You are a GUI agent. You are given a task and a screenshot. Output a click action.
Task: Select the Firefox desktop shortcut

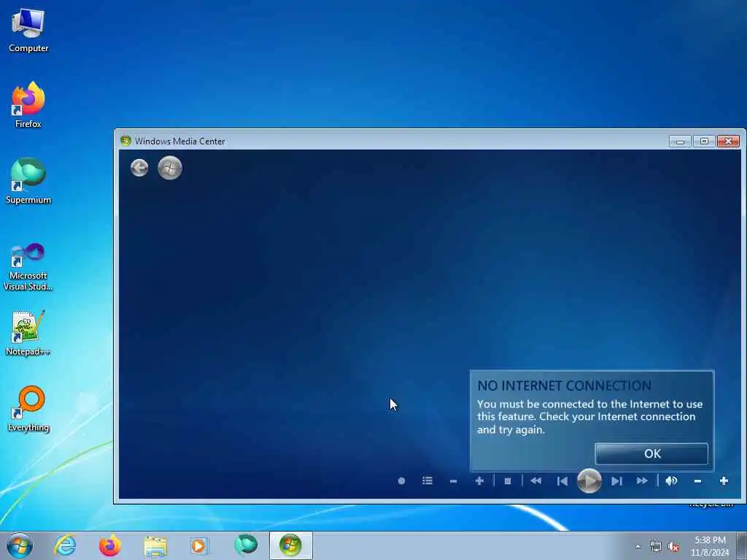28,105
